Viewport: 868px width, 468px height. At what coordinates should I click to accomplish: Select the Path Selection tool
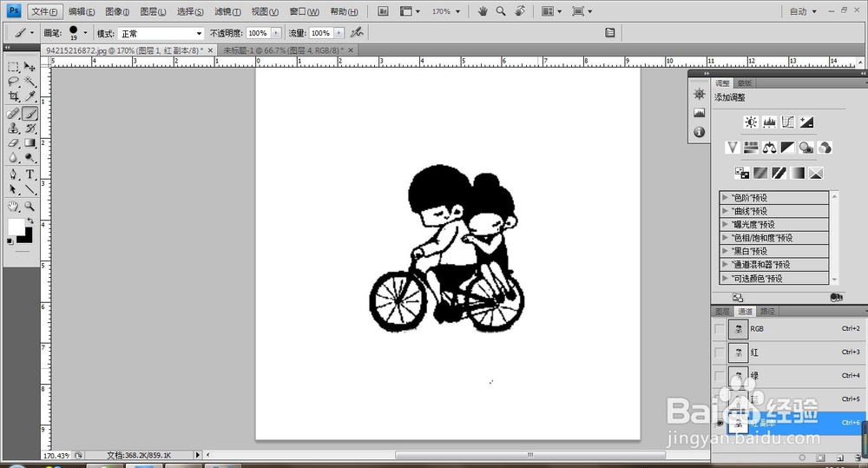tap(13, 189)
